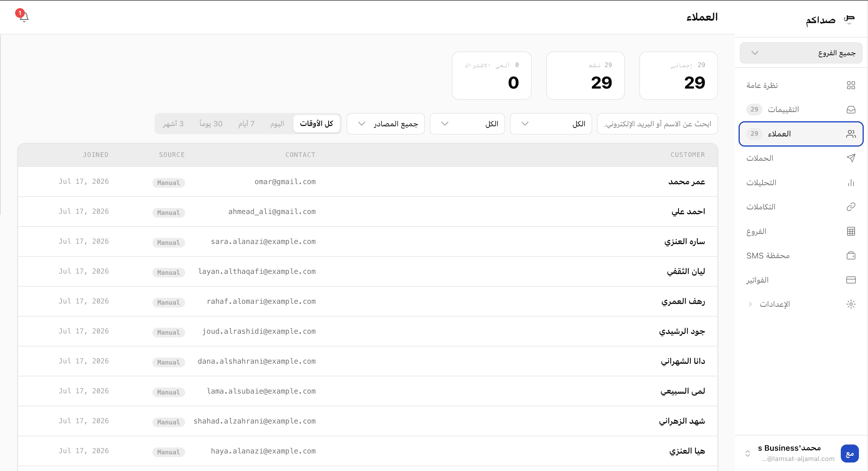This screenshot has width=868, height=471.
Task: Click the CUSTOMER column header
Action: (x=687, y=155)
